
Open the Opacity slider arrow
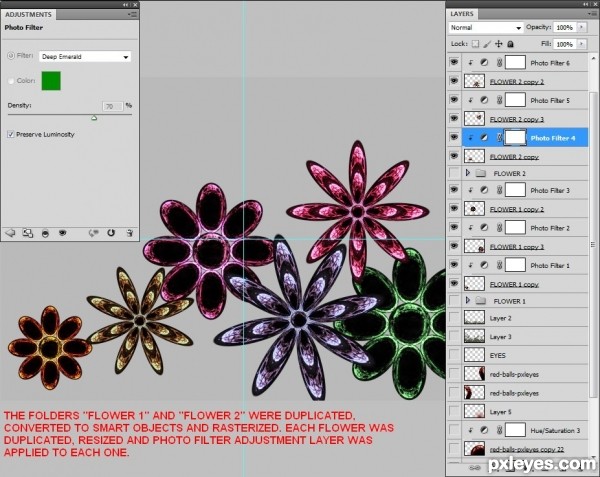tap(582, 27)
